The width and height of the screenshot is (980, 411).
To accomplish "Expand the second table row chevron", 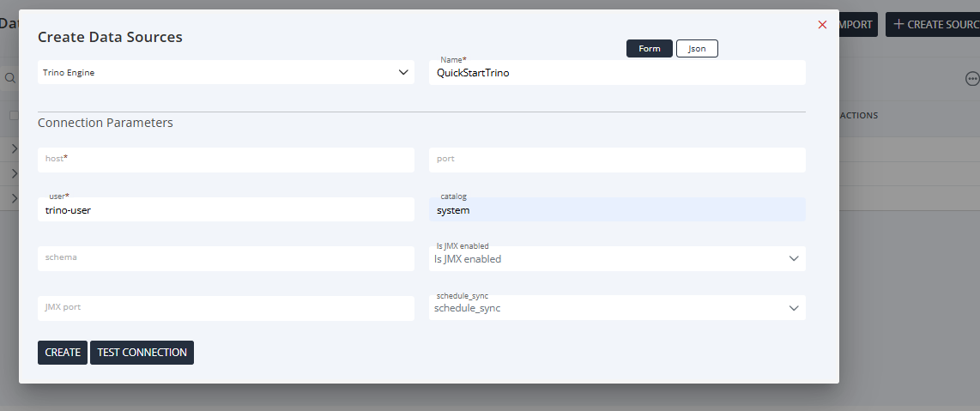I will click(14, 173).
